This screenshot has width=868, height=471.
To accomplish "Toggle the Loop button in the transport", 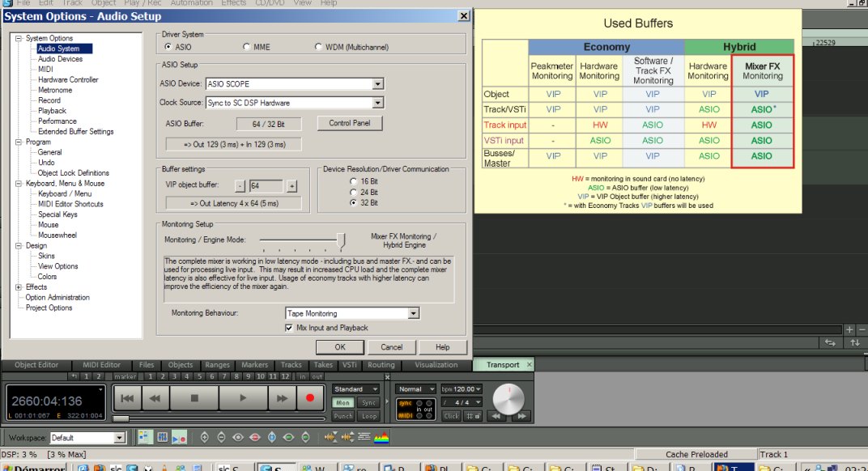I will tap(368, 416).
